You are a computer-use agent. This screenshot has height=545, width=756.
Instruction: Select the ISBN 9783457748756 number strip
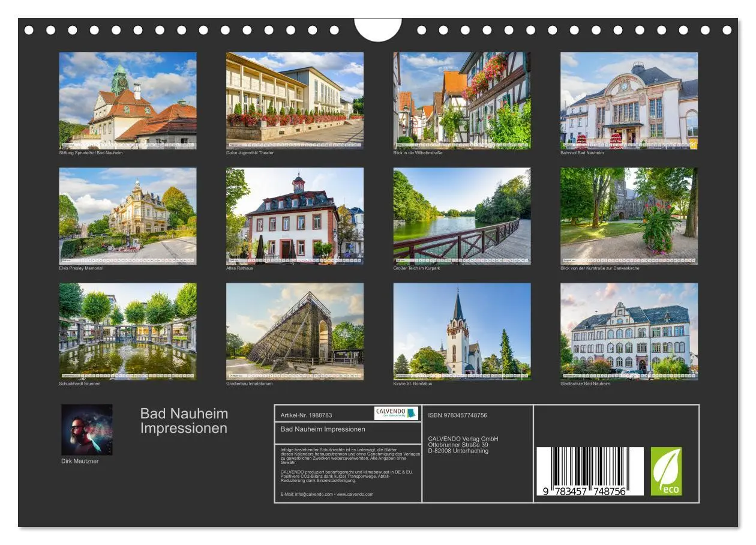pos(457,414)
